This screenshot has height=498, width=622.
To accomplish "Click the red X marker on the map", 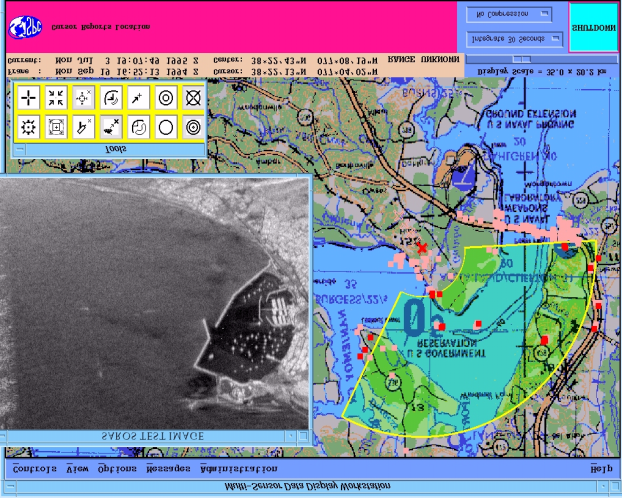I will click(422, 249).
